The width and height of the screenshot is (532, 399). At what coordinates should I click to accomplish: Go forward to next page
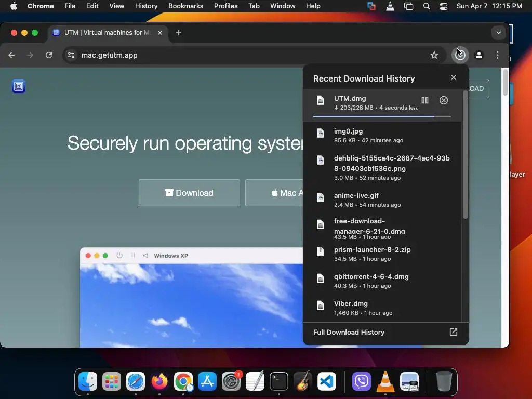tap(30, 55)
